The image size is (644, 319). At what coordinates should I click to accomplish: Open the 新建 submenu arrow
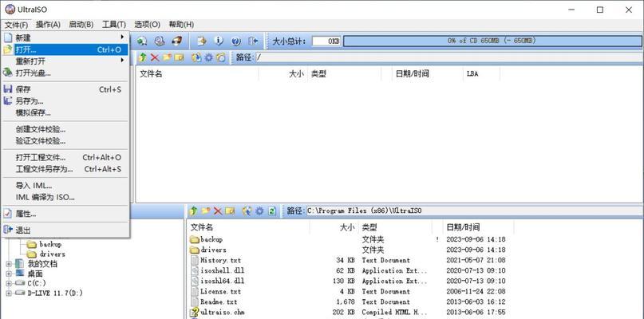(x=122, y=37)
